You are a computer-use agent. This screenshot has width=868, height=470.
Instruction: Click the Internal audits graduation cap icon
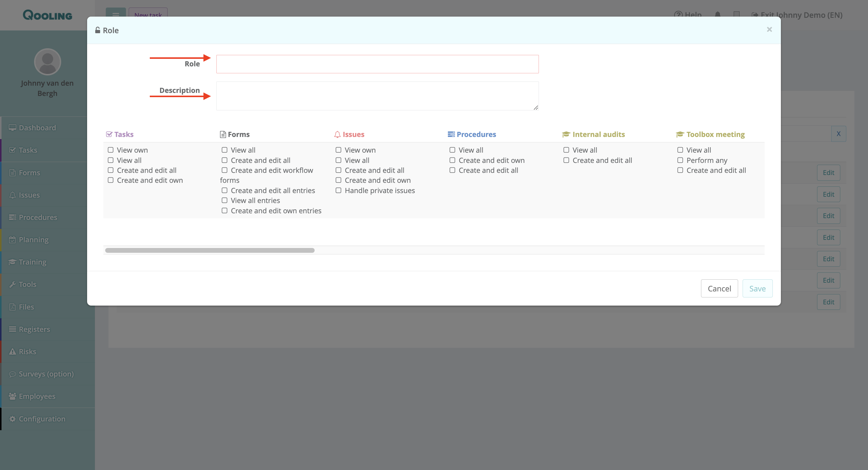[x=566, y=134]
